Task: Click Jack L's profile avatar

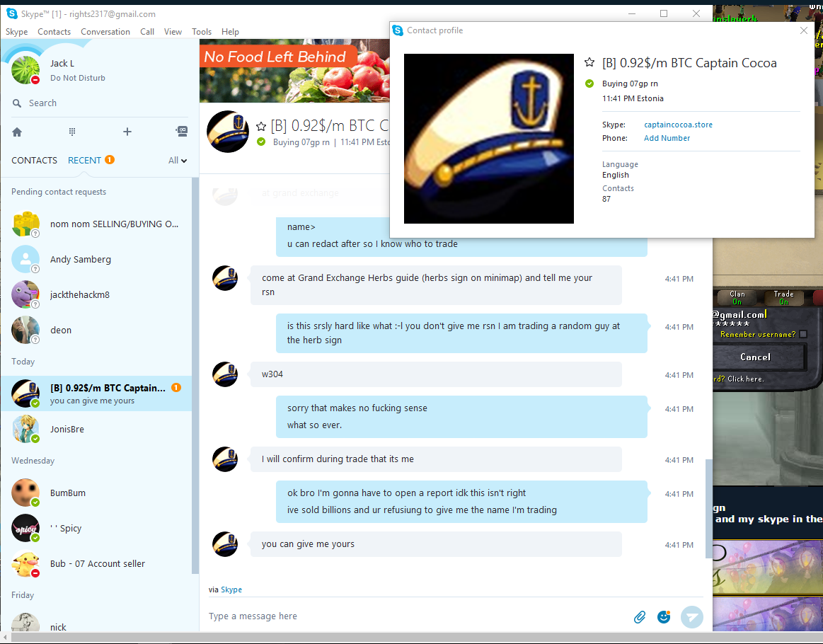Action: pyautogui.click(x=25, y=70)
